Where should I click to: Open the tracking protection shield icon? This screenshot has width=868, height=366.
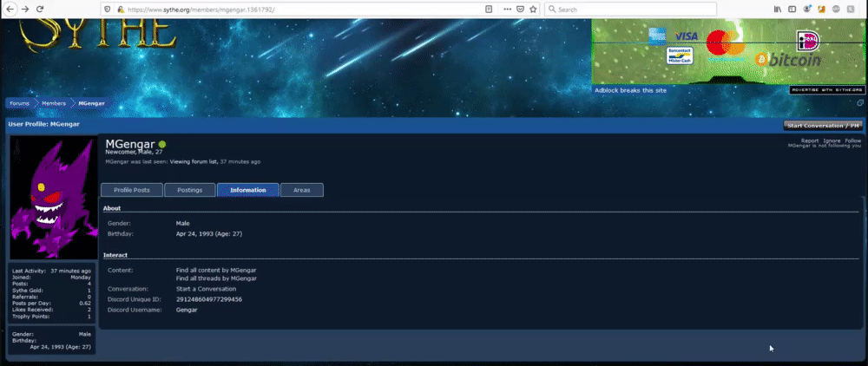[108, 9]
